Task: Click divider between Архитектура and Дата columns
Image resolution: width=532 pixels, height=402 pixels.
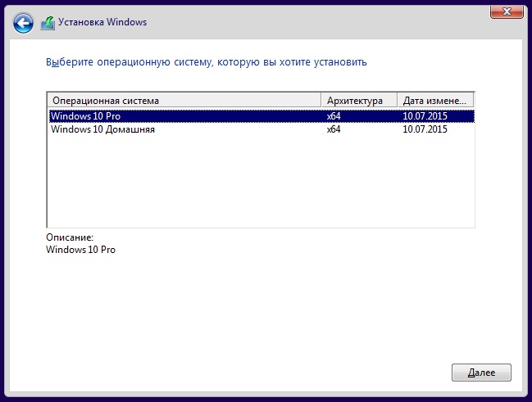Action: point(398,101)
